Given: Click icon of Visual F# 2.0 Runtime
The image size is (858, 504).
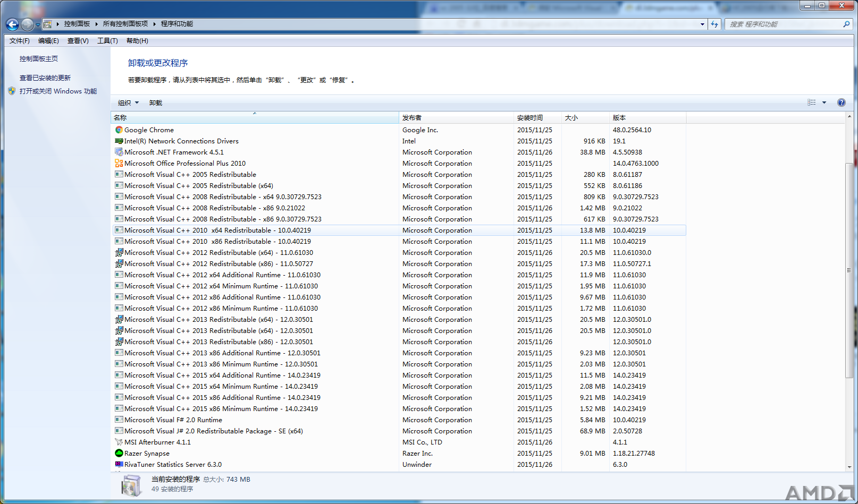Looking at the screenshot, I should [119, 420].
